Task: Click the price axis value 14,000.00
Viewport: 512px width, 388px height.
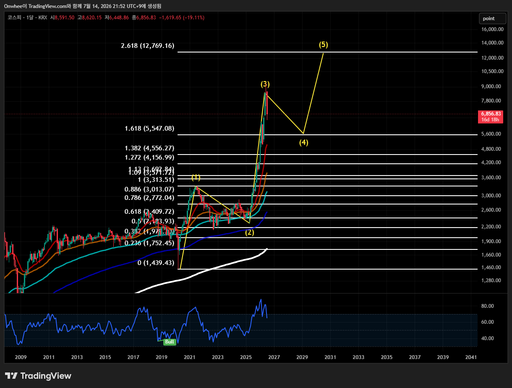Action: 492,43
